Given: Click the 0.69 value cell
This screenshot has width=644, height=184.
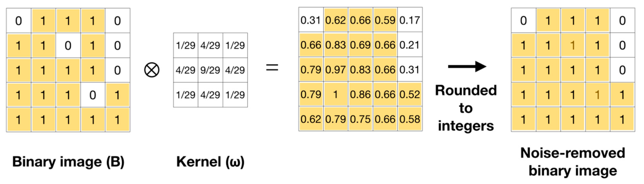Looking at the screenshot, I should pyautogui.click(x=360, y=45).
